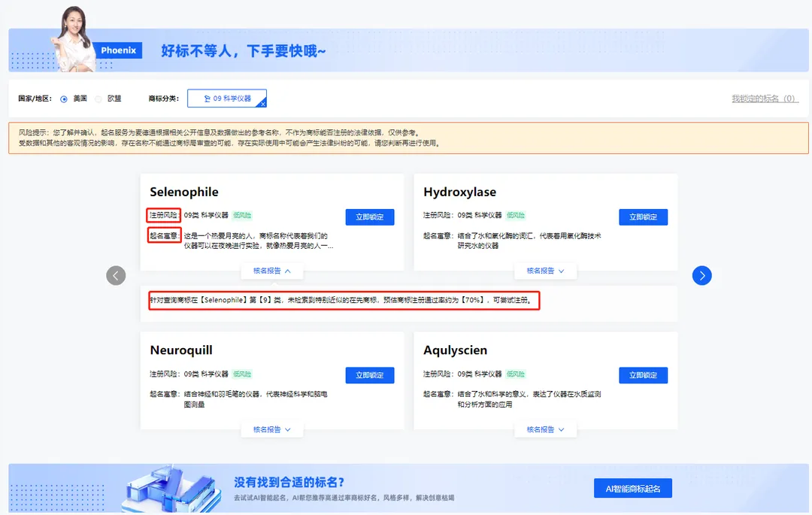Viewport: 812px width, 515px height.
Task: Select the 欧盟 radio button
Action: (98, 98)
